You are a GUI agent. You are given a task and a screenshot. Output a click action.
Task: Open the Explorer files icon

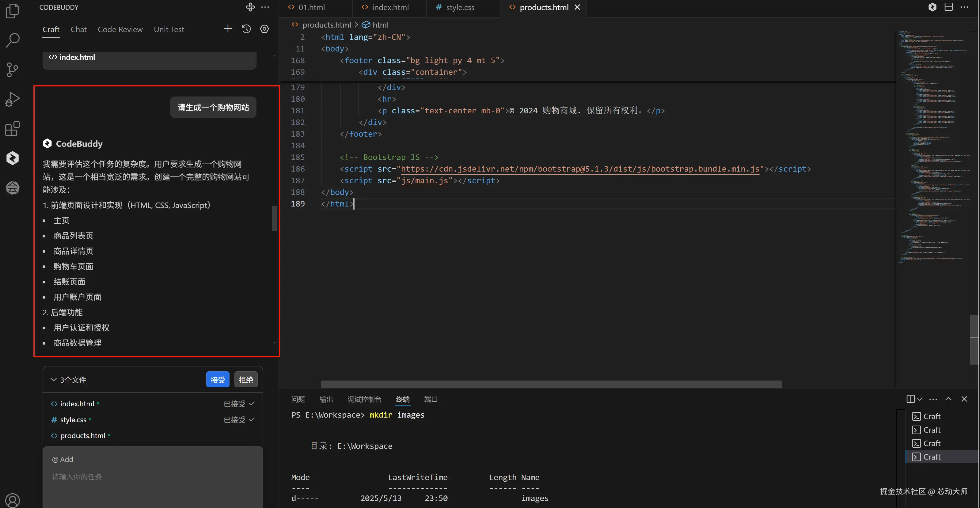click(x=13, y=11)
